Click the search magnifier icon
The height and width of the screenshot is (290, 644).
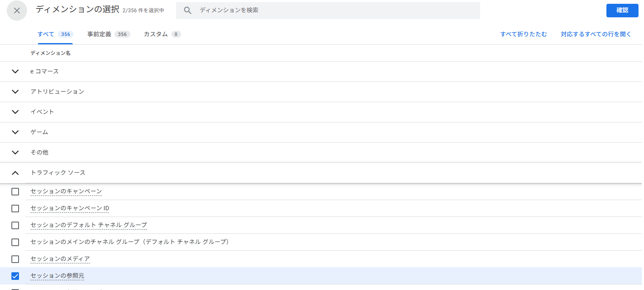pyautogui.click(x=188, y=11)
